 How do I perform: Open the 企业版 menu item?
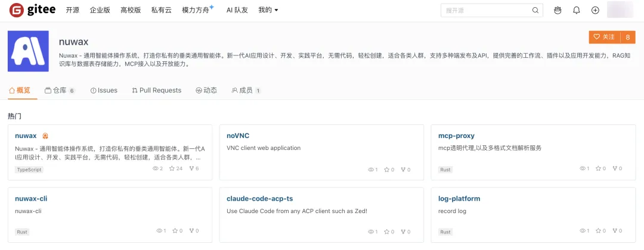(100, 10)
